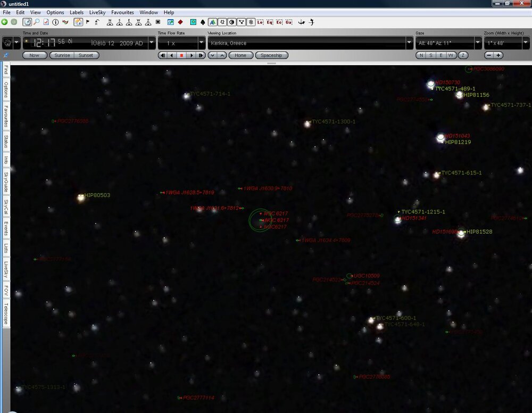This screenshot has height=413, width=532.
Task: Toggle the Ga galactic grid icon
Action: click(x=289, y=22)
